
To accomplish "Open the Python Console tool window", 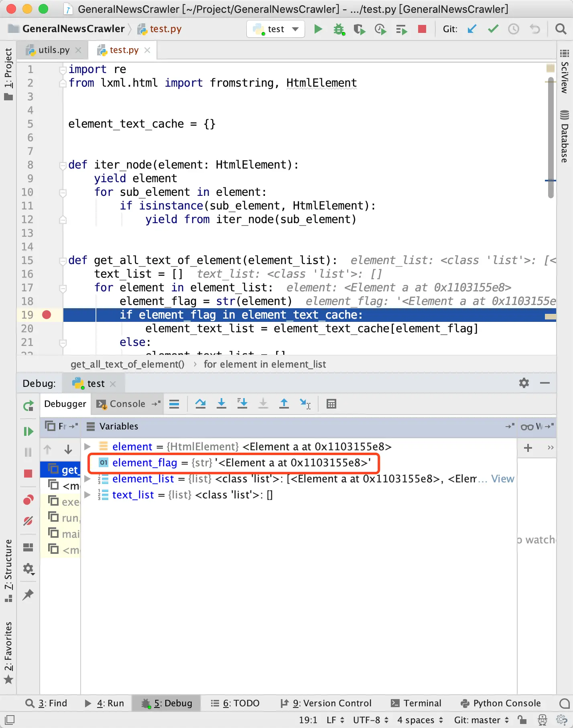I will [500, 703].
